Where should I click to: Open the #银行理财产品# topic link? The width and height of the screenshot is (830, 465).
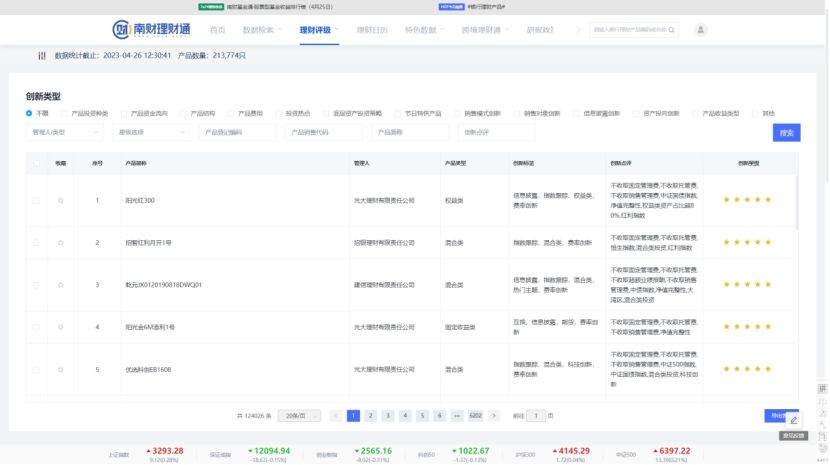point(486,7)
